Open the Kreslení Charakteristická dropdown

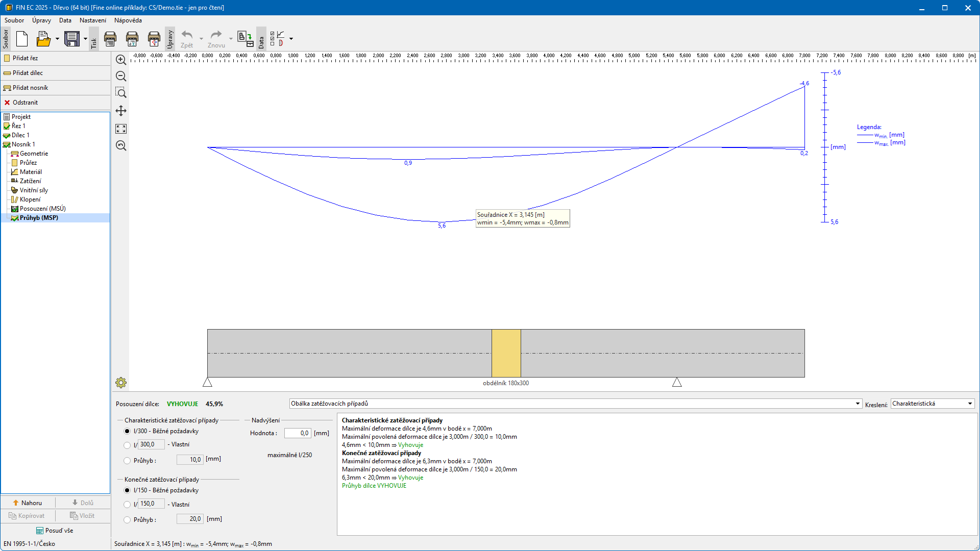pos(932,404)
